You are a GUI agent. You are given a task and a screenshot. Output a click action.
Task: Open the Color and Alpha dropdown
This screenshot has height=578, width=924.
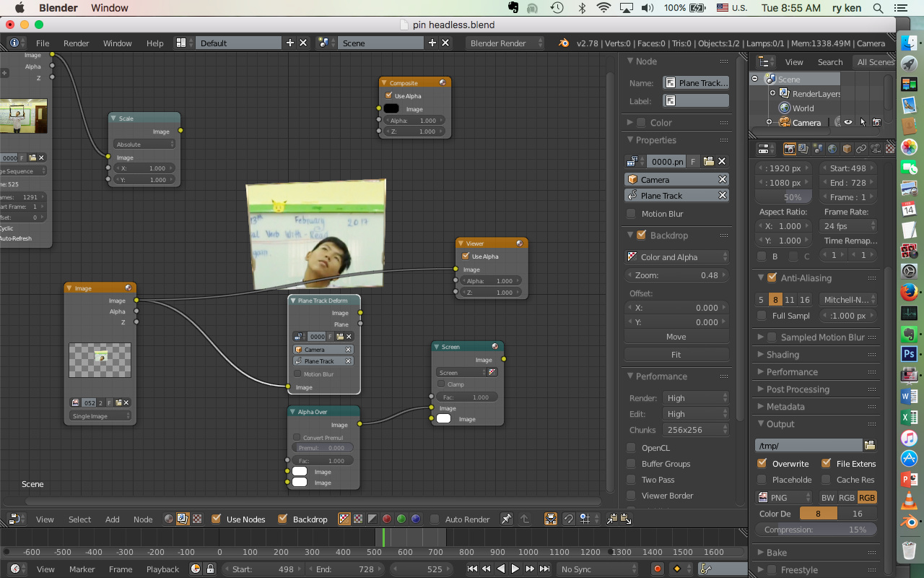click(676, 257)
